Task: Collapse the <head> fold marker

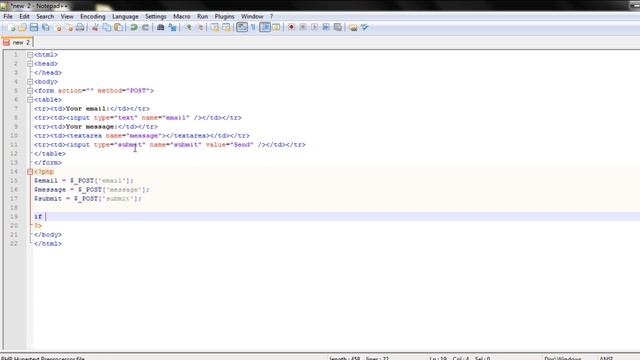Action: click(x=30, y=64)
